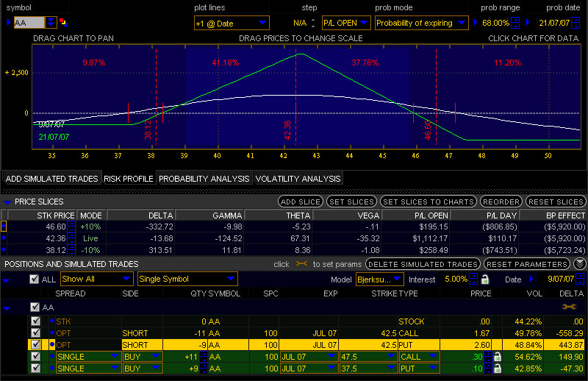Open the 'Single Symbol' grouping dropdown
The width and height of the screenshot is (588, 381).
(187, 279)
